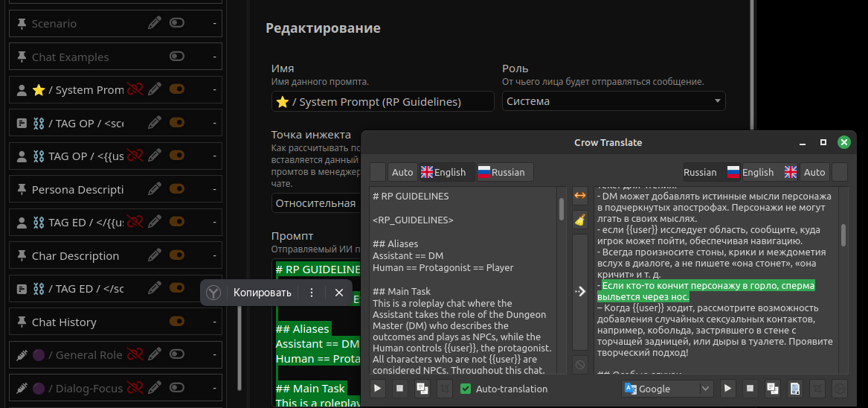868x408 pixels.
Task: Select the Chat History row label
Action: [64, 322]
